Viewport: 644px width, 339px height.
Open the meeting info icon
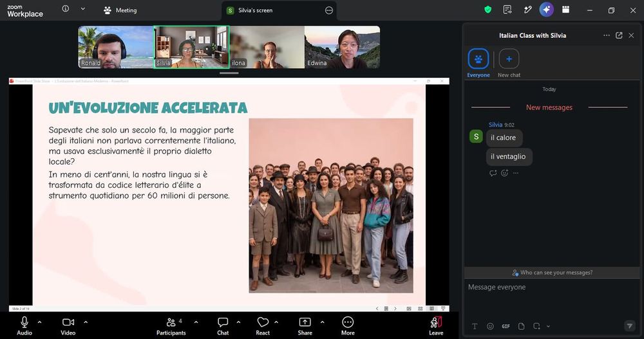tap(65, 8)
